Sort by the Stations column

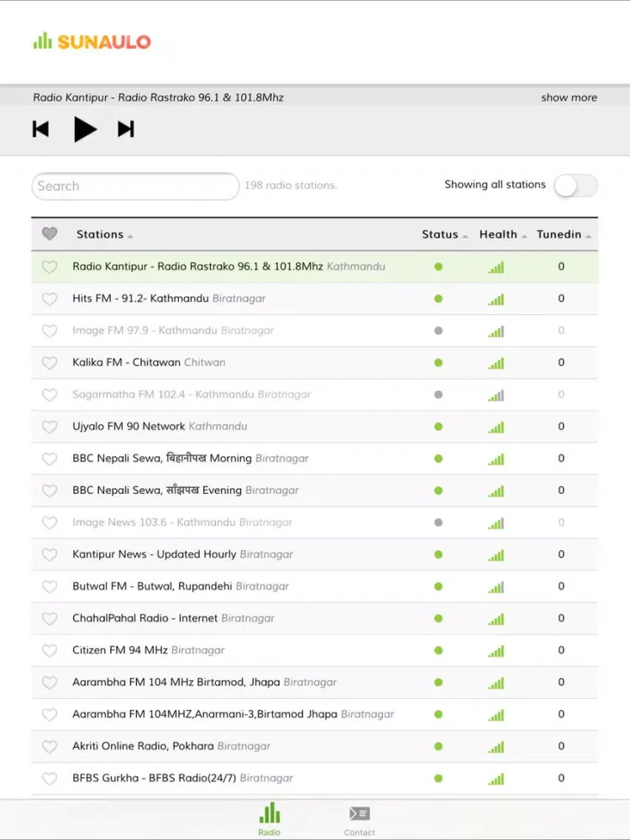click(x=104, y=234)
